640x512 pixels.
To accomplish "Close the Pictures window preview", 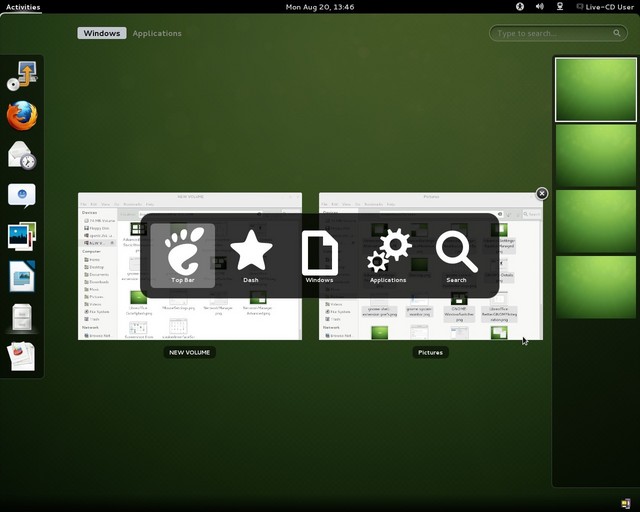I will coord(542,193).
